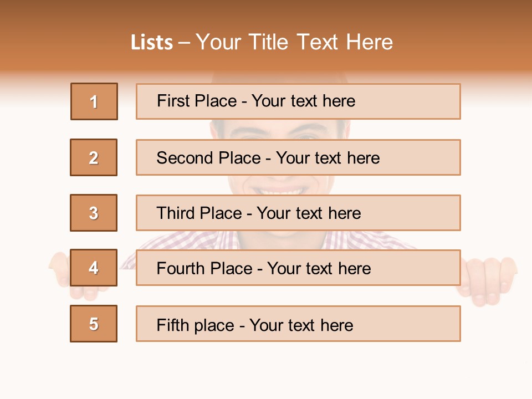
Task: Select the First Place text box
Action: (298, 101)
